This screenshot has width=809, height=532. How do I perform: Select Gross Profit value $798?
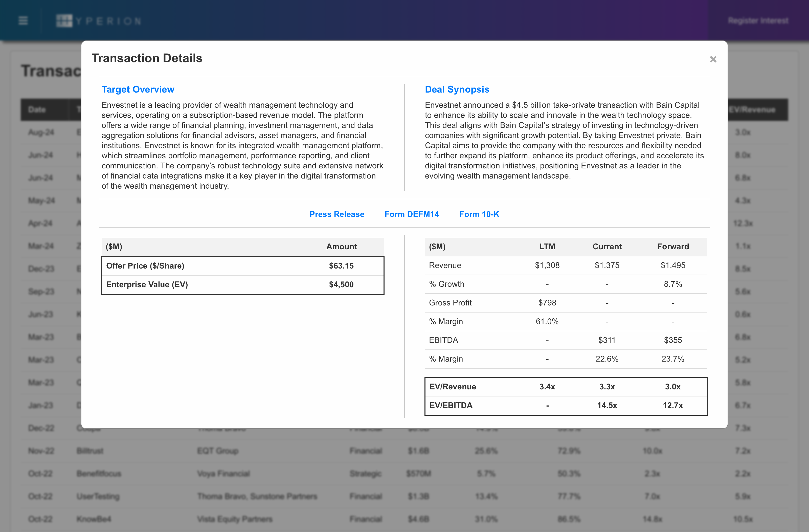click(x=547, y=303)
